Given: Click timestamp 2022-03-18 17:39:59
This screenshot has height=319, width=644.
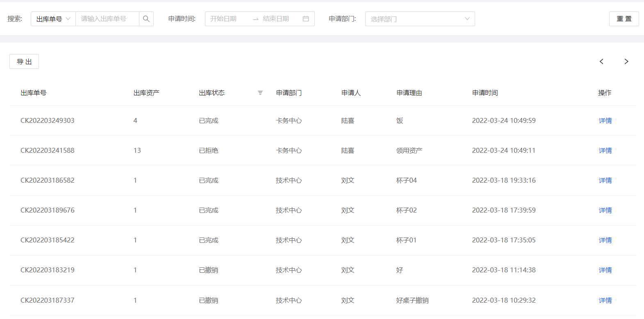Looking at the screenshot, I should (x=504, y=210).
